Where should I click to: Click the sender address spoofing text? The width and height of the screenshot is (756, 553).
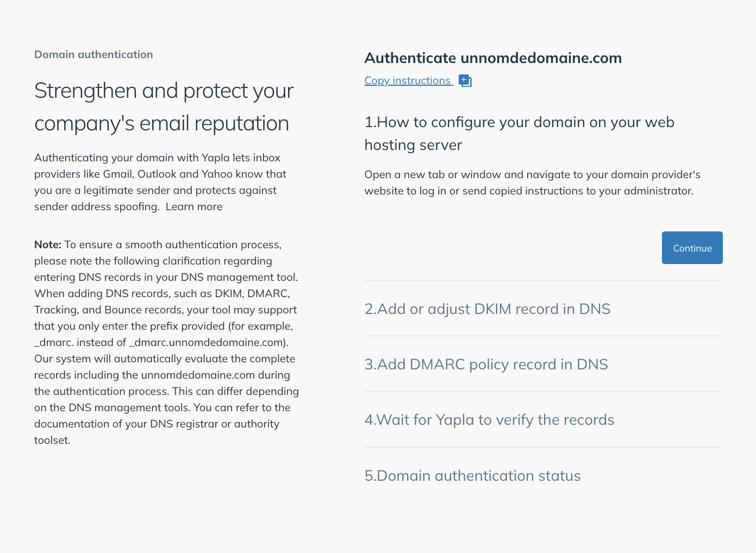(96, 207)
